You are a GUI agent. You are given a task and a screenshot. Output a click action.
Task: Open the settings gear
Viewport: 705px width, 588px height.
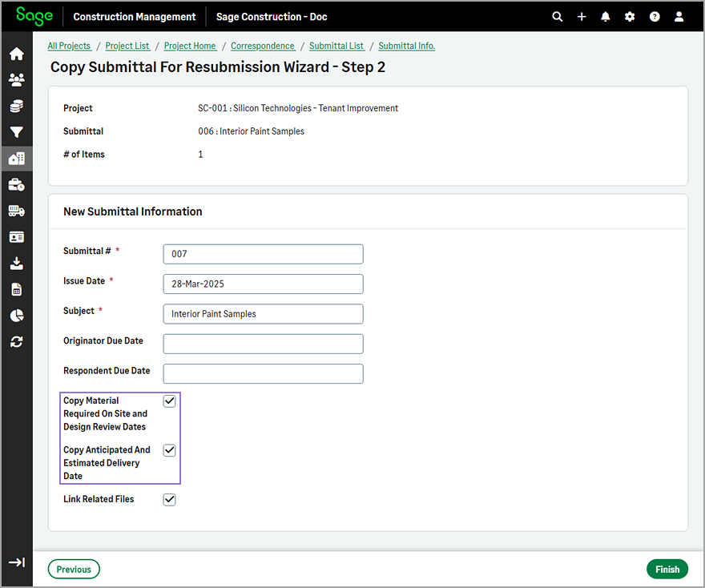630,17
